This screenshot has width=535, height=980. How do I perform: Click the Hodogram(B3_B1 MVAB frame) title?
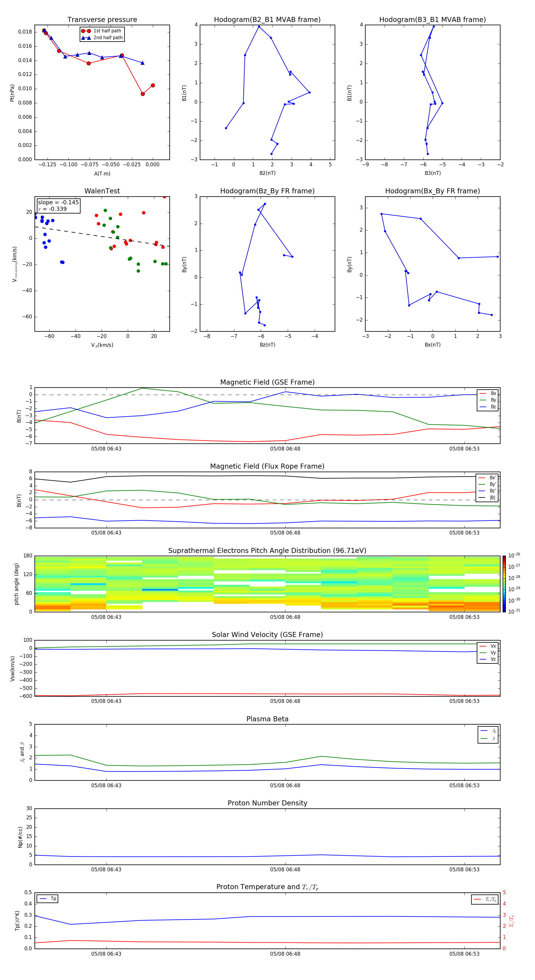pyautogui.click(x=432, y=20)
